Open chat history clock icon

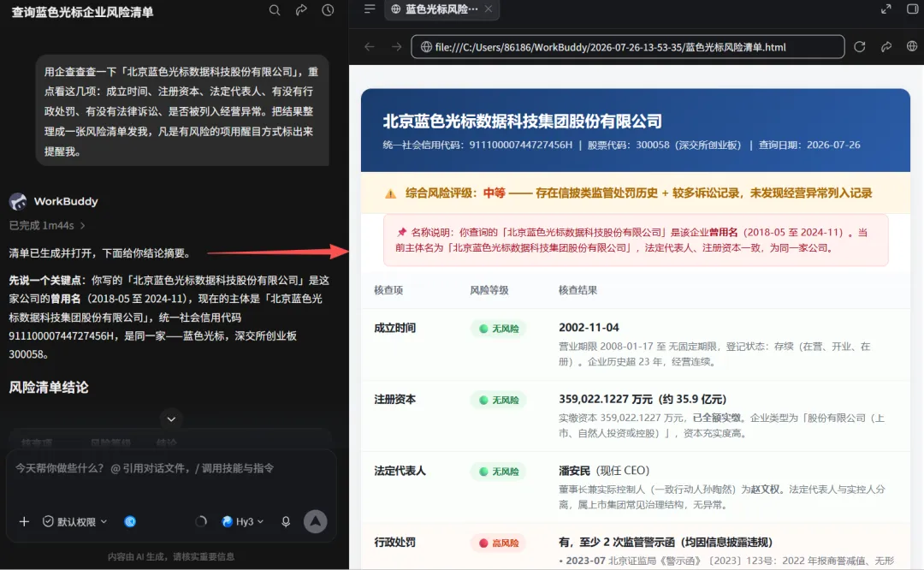pos(328,10)
